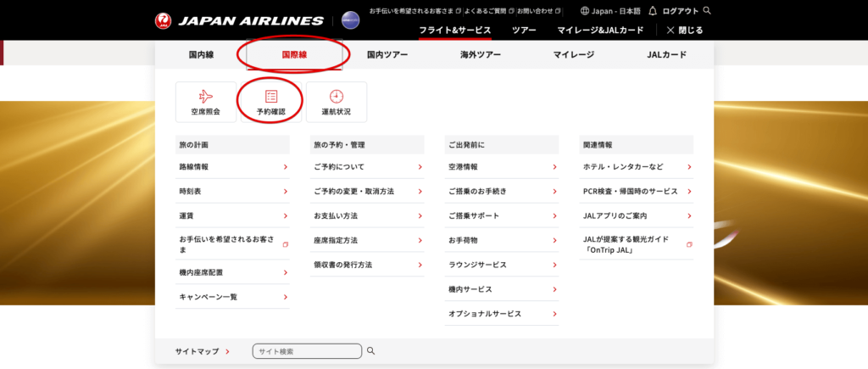This screenshot has height=369, width=868.
Task: Open JALアプリのご案内 entry
Action: point(636,215)
